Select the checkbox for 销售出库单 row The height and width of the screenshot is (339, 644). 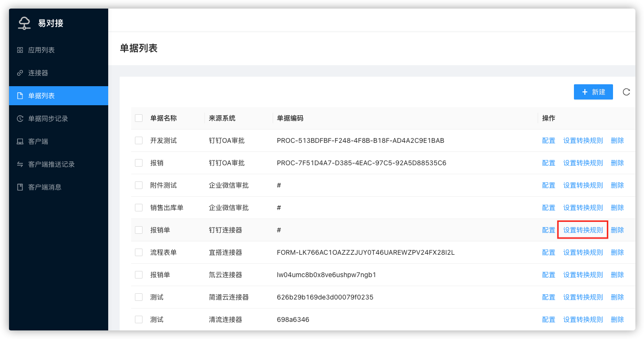pos(139,208)
